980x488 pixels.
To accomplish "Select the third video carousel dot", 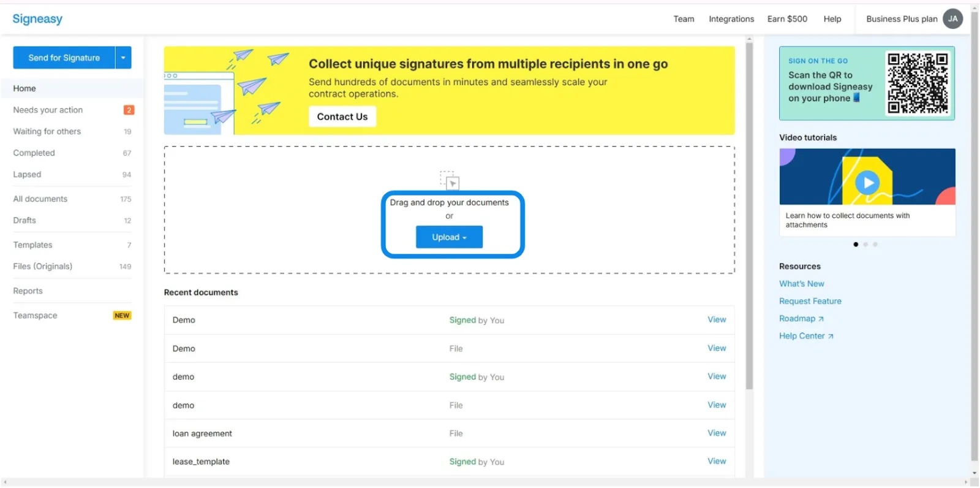I will (x=875, y=245).
